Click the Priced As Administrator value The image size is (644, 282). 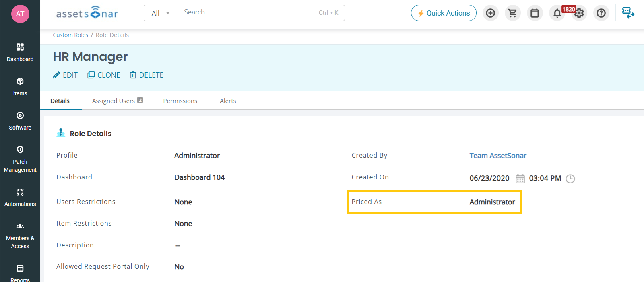(x=492, y=202)
